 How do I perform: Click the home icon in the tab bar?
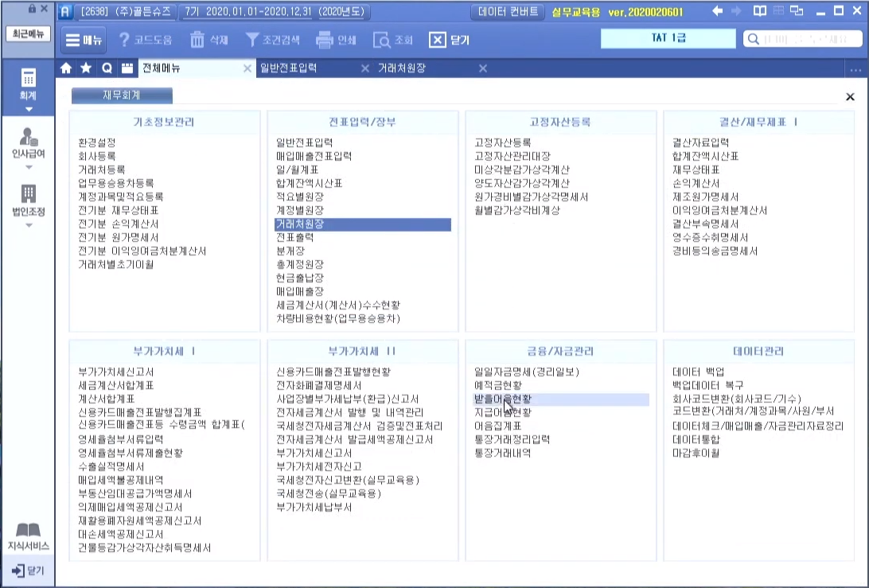pos(67,68)
